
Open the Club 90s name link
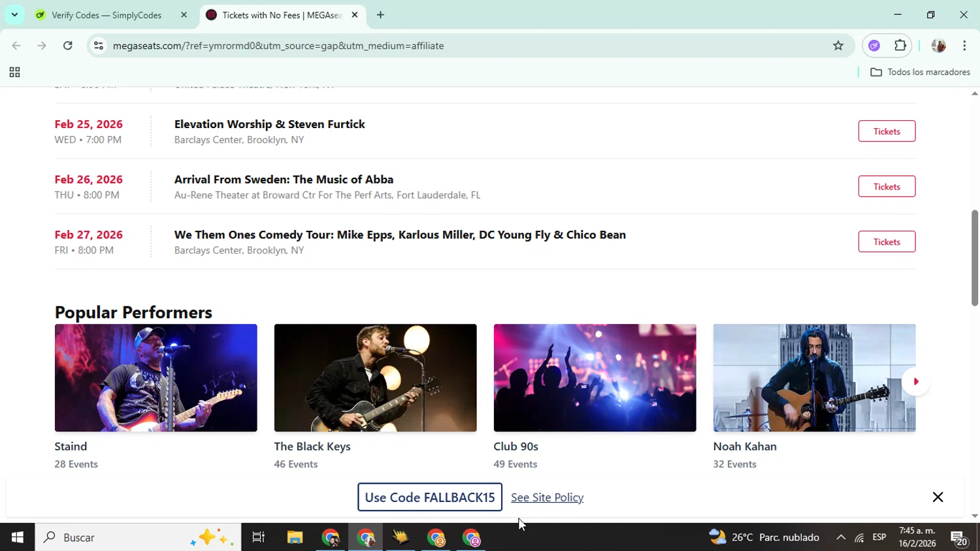click(516, 446)
